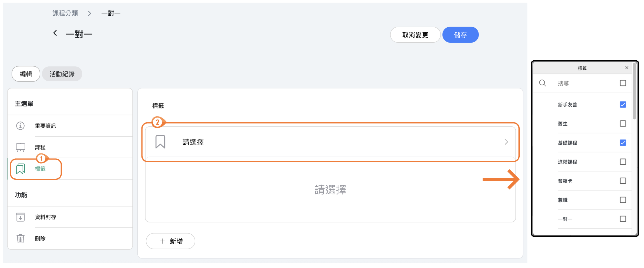Select the 編輯 tab

coord(26,74)
